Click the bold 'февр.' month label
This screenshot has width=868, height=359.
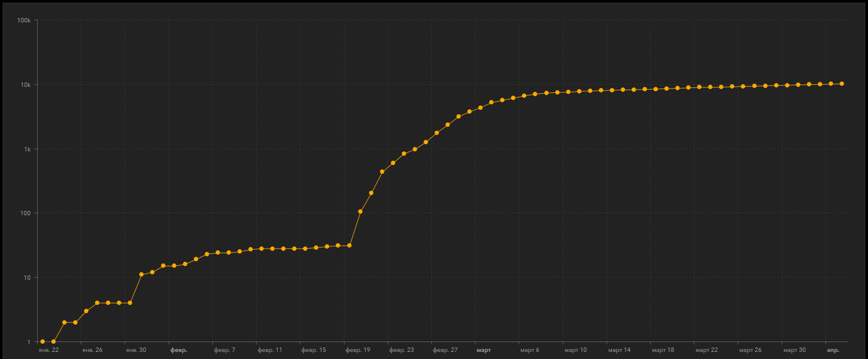pos(179,350)
